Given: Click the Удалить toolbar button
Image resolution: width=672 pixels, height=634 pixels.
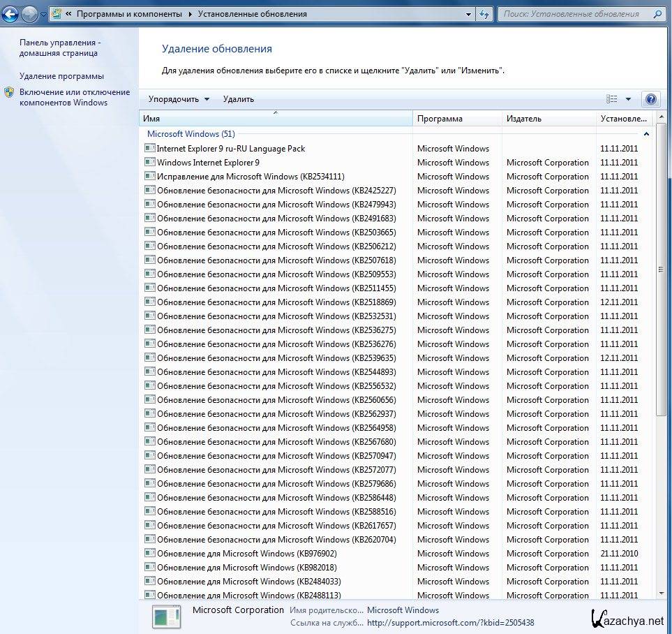Looking at the screenshot, I should tap(239, 99).
